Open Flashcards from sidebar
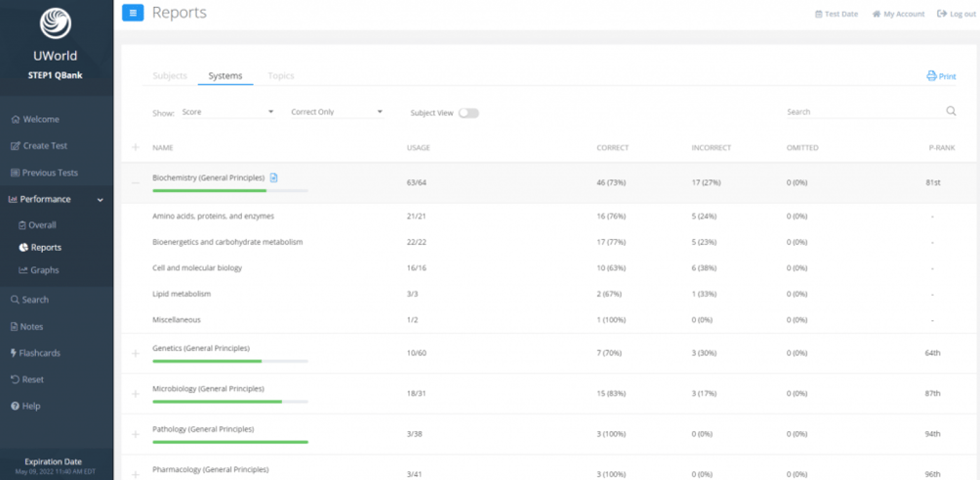Screen dimensions: 980x480 pyautogui.click(x=39, y=353)
